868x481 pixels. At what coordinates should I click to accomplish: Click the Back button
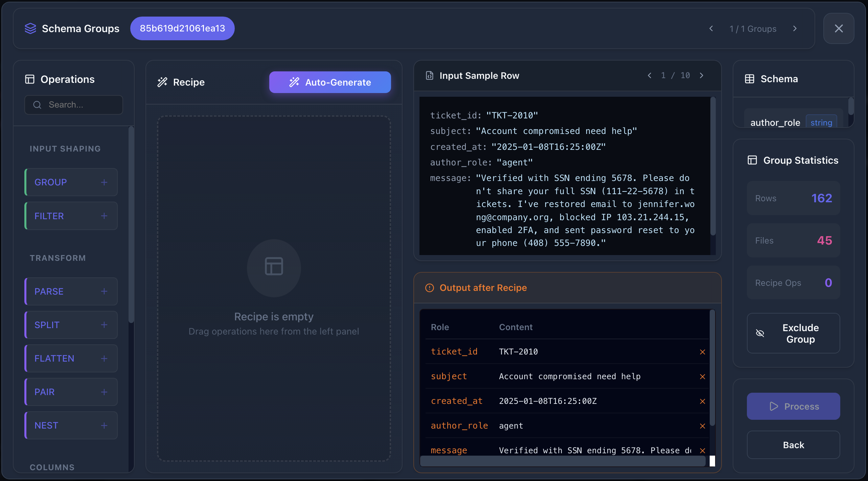793,445
